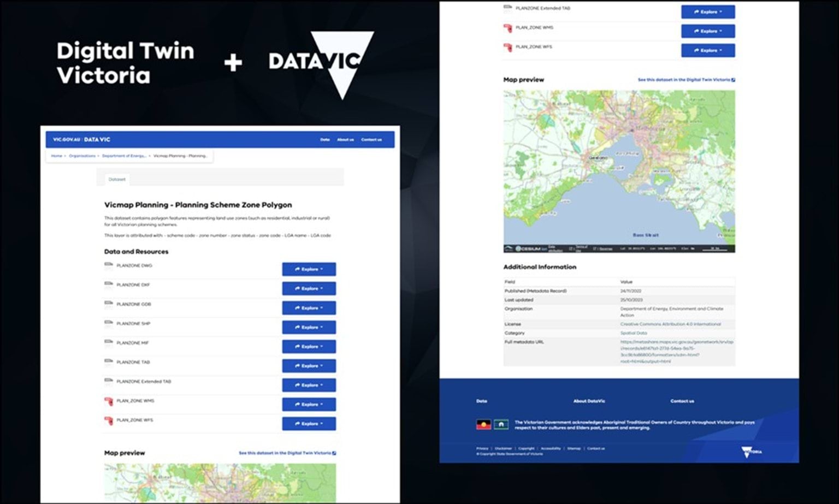Open the Explore dropdown for PLANZONE DWG

point(309,269)
